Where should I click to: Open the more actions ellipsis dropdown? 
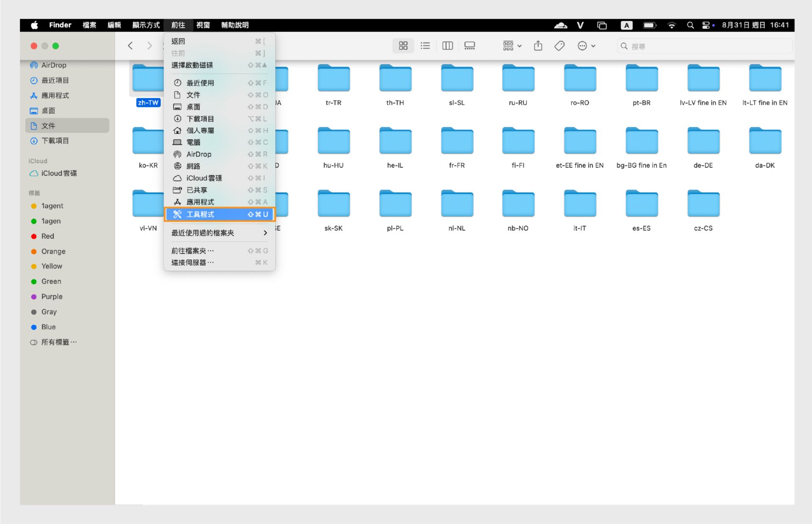pyautogui.click(x=586, y=46)
